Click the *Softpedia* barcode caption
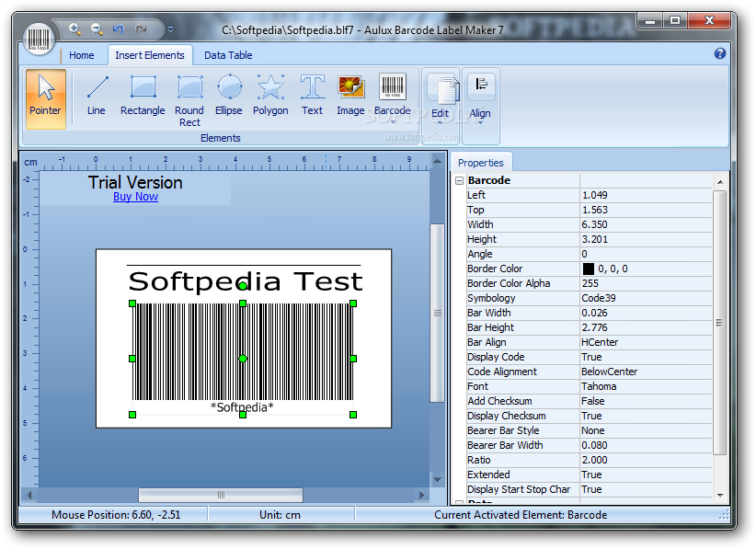Viewport: 756px width, 549px height. [x=242, y=407]
